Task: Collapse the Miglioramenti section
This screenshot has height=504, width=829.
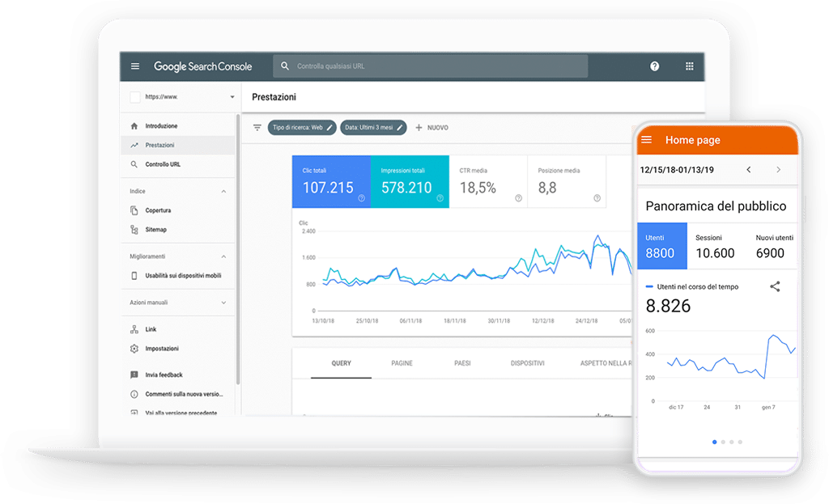Action: 223,256
